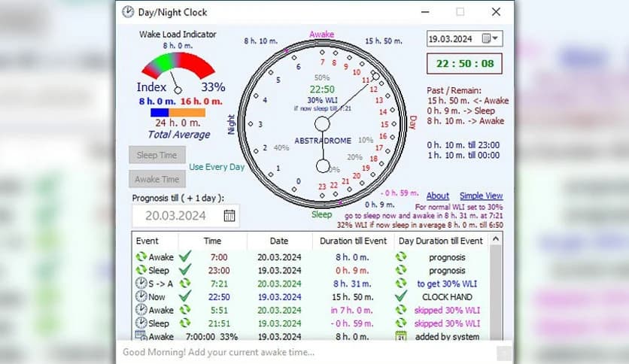Click the green cycle icon beside Sleep 23:00 event

click(141, 270)
